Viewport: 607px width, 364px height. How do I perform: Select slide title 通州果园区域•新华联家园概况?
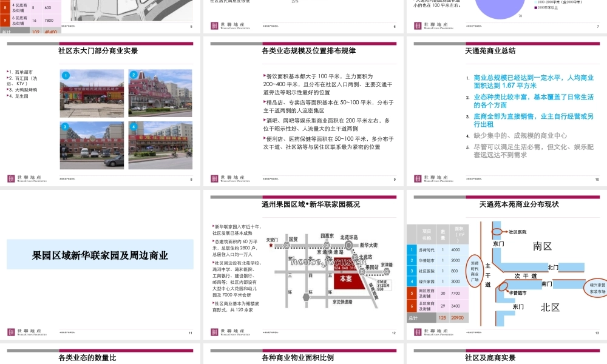pyautogui.click(x=311, y=204)
